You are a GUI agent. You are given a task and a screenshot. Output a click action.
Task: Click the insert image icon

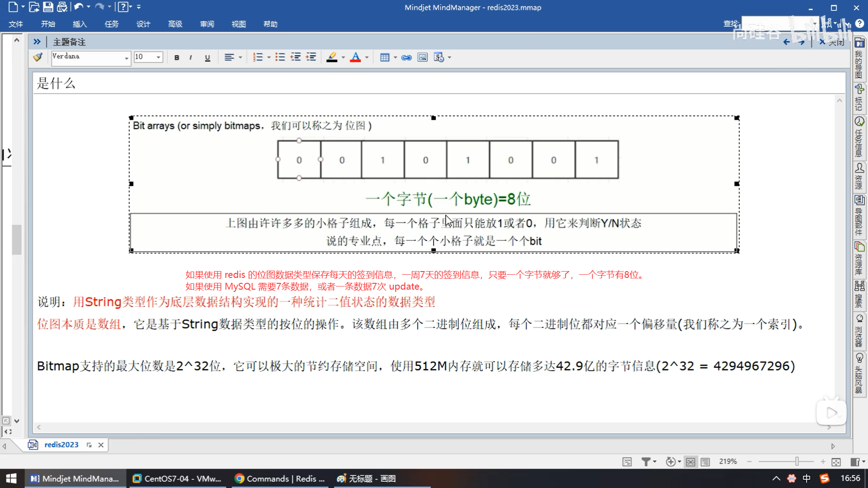(x=422, y=57)
